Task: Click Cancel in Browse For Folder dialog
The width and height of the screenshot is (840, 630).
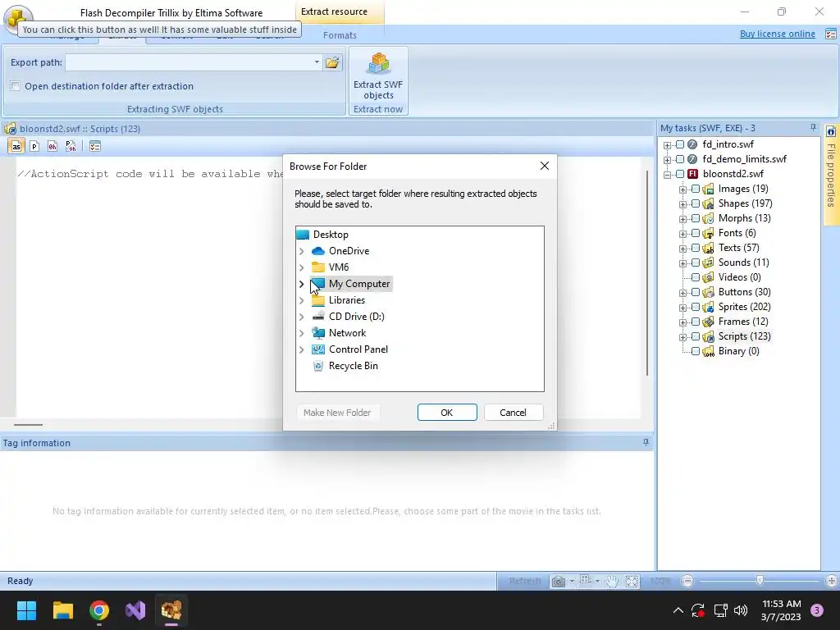Action: (513, 413)
